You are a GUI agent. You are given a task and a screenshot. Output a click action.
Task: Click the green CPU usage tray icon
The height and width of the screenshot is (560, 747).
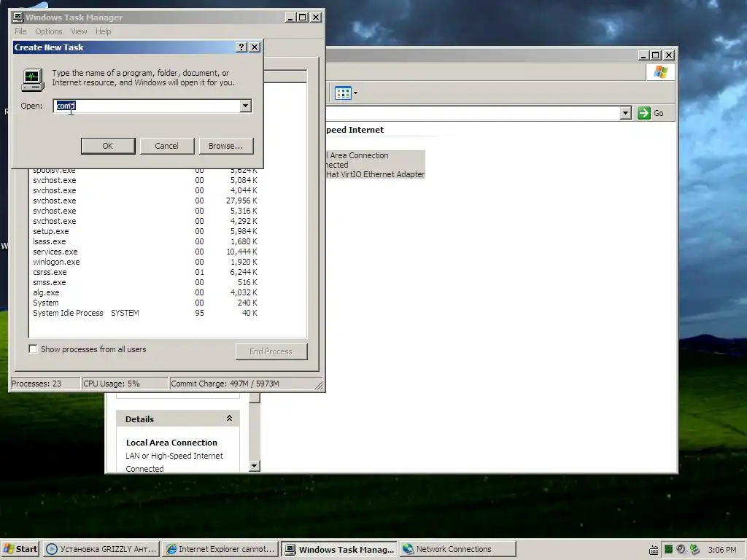[x=668, y=550]
